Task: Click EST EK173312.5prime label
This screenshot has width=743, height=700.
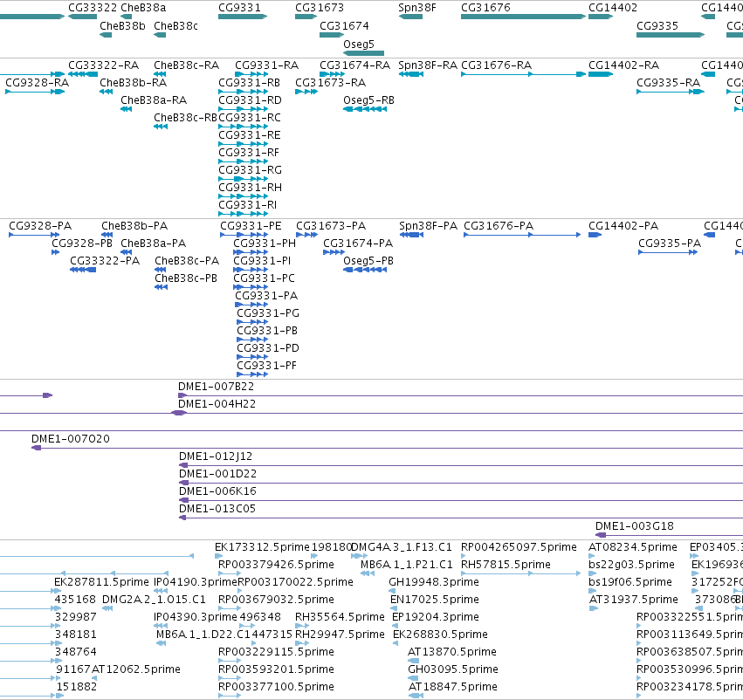Action: 262,547
